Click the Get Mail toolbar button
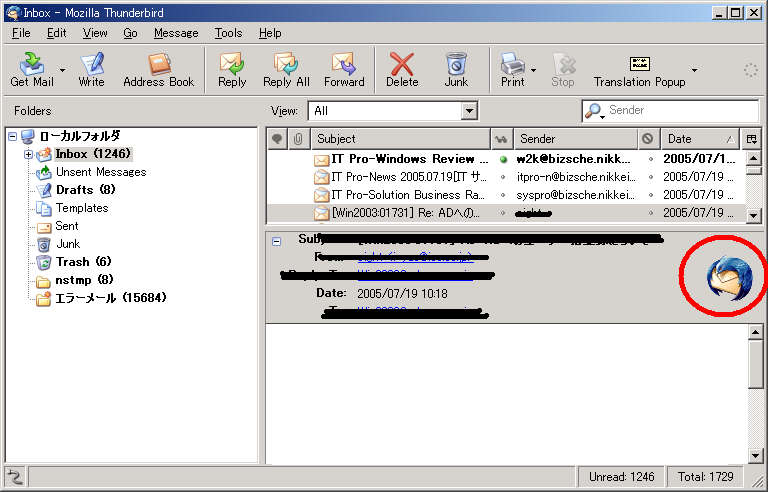Screen dimensions: 768x492 point(32,70)
